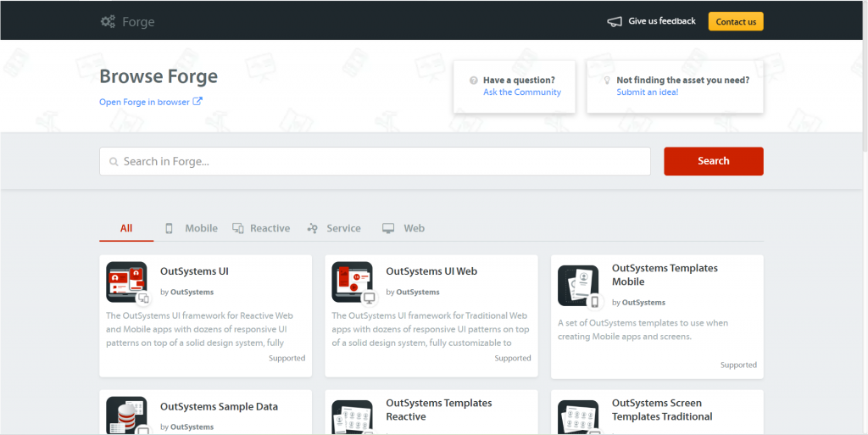Viewport: 868px width, 435px height.
Task: Click Give us feedback
Action: pos(662,21)
